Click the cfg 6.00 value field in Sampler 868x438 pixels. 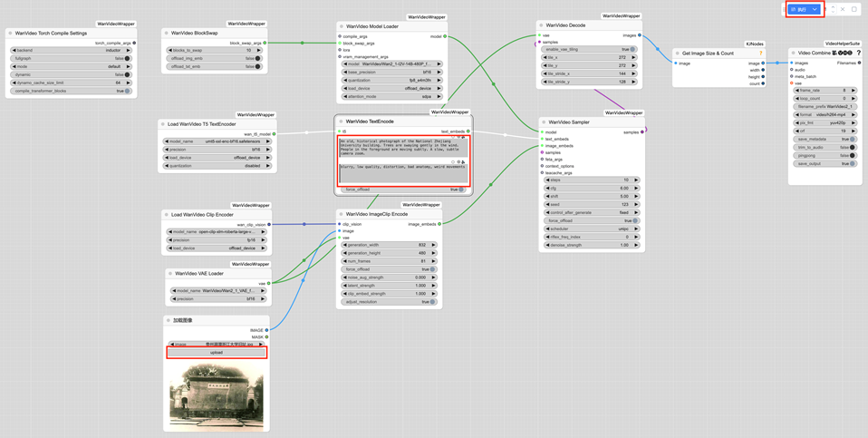pos(592,189)
